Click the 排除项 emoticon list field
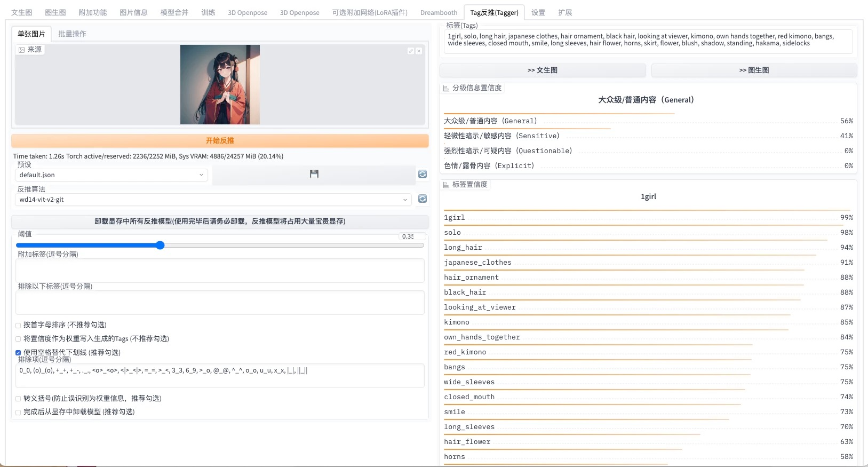868x467 pixels. click(220, 376)
